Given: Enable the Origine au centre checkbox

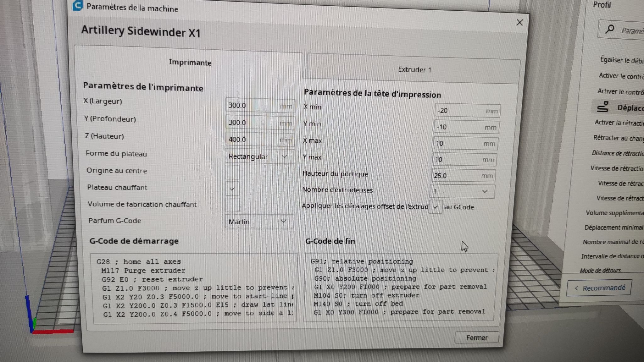Looking at the screenshot, I should pyautogui.click(x=232, y=172).
